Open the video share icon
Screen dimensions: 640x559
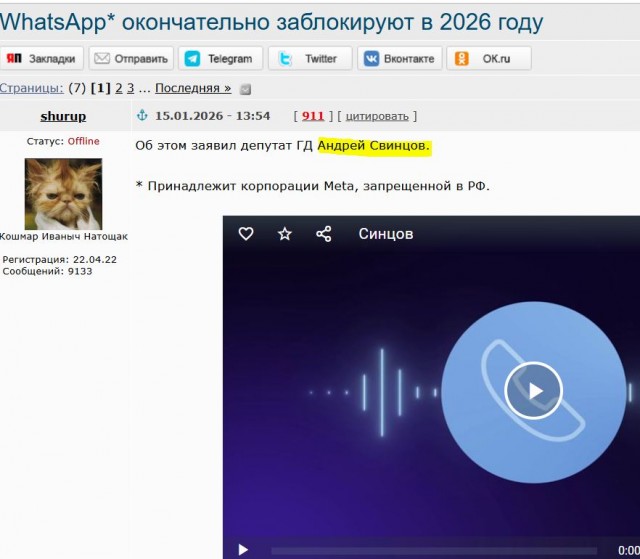[x=324, y=234]
